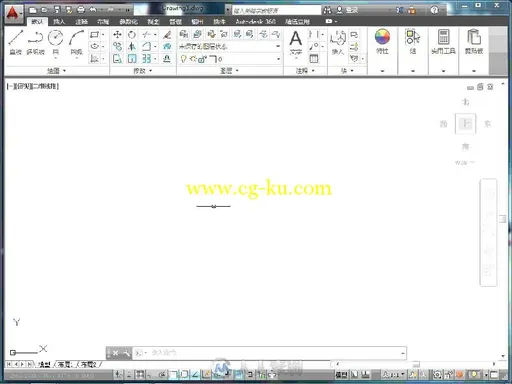The image size is (512, 384).
Task: Open the Utilities (实用工具) calculator panel
Action: (x=443, y=41)
